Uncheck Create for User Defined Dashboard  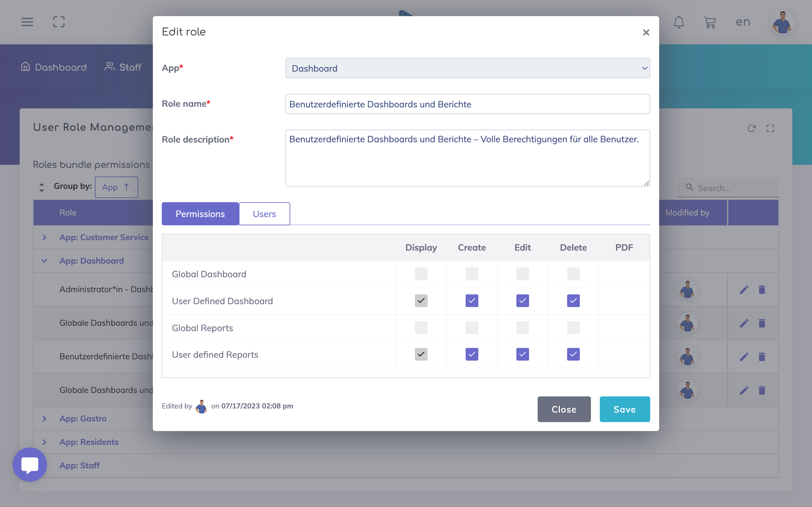coord(472,301)
